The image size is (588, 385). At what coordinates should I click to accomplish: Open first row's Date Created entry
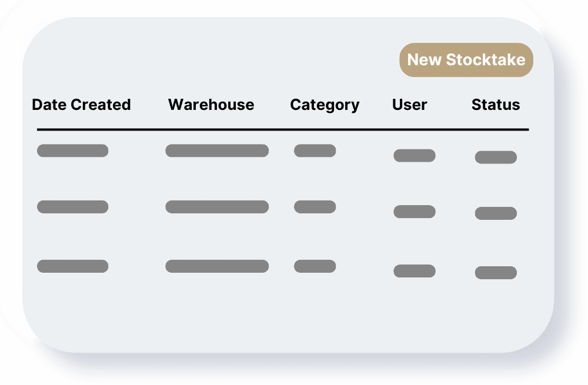coord(72,150)
